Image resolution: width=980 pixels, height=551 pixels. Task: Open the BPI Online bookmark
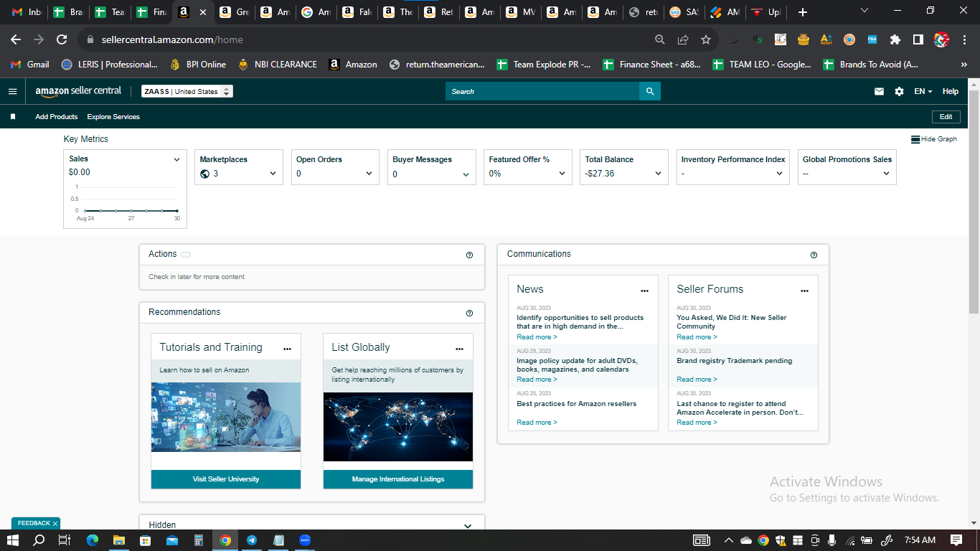(197, 65)
